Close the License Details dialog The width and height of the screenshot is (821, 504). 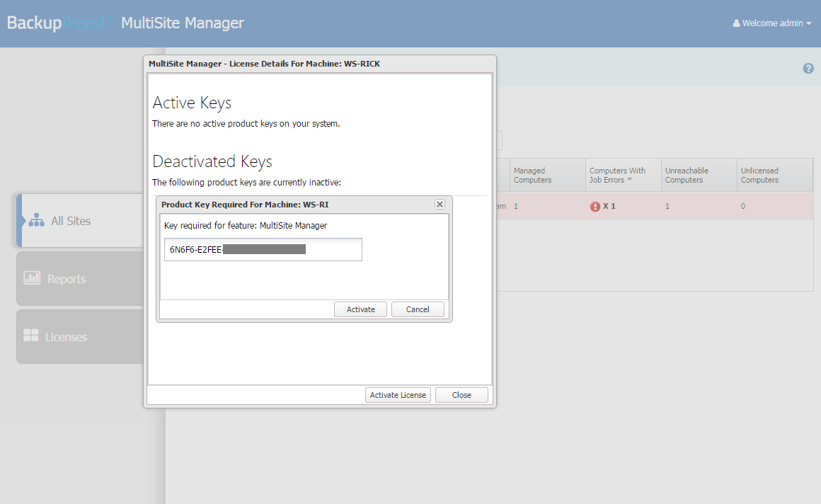point(461,395)
